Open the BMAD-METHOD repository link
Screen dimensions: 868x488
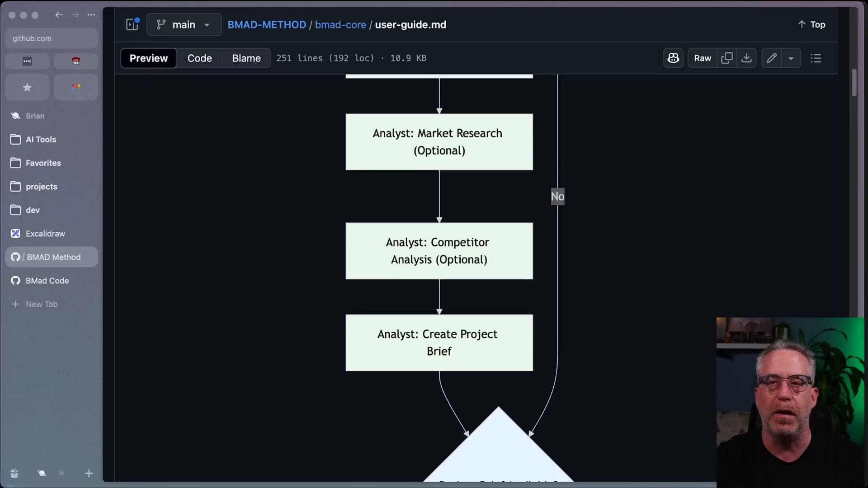(266, 24)
